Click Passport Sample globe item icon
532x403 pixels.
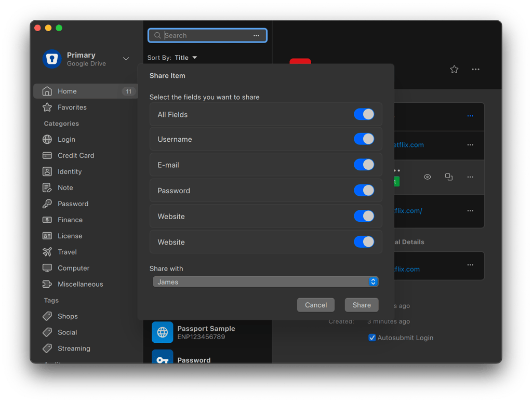point(163,332)
